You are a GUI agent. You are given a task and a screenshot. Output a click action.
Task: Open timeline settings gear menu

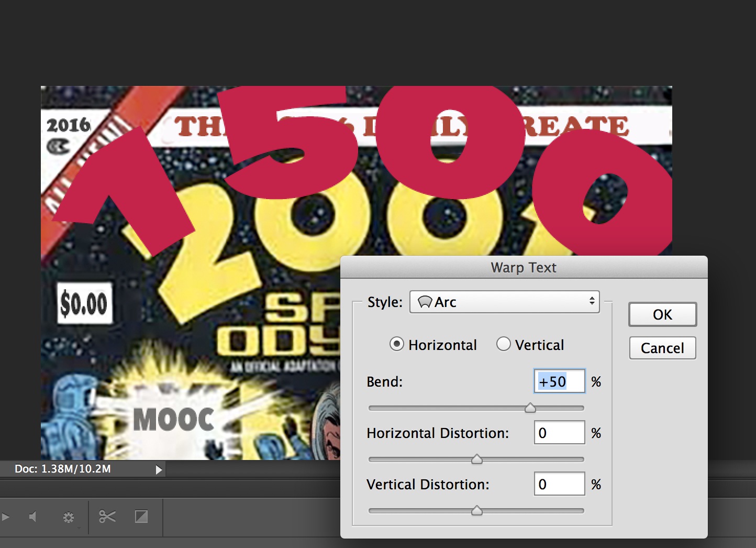69,518
